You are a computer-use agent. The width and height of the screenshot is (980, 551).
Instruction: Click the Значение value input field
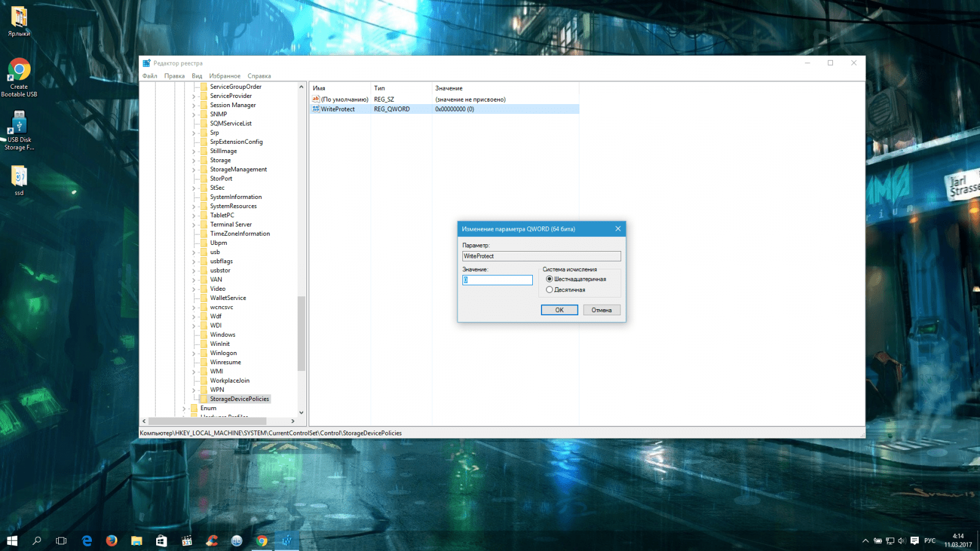497,280
